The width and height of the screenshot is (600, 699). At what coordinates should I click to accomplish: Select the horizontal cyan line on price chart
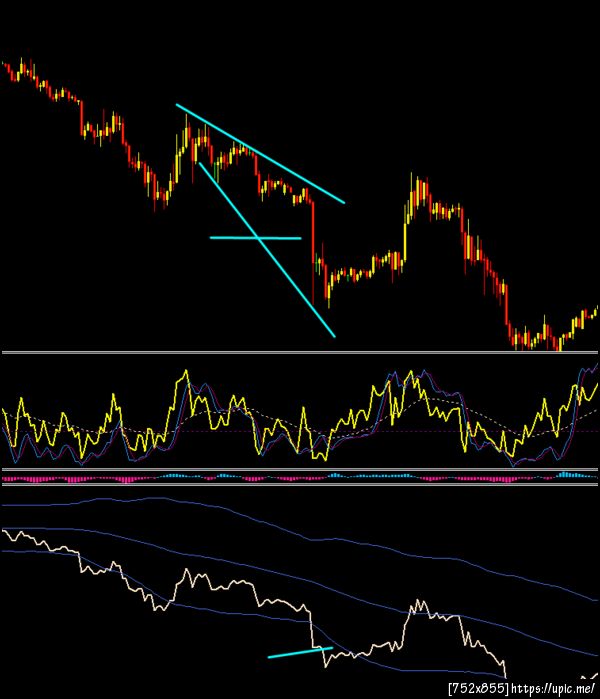(x=255, y=238)
